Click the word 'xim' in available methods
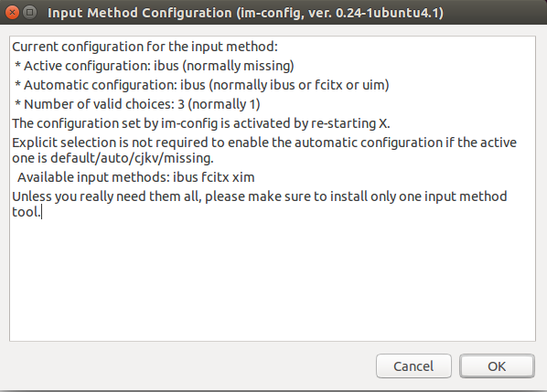 click(243, 177)
